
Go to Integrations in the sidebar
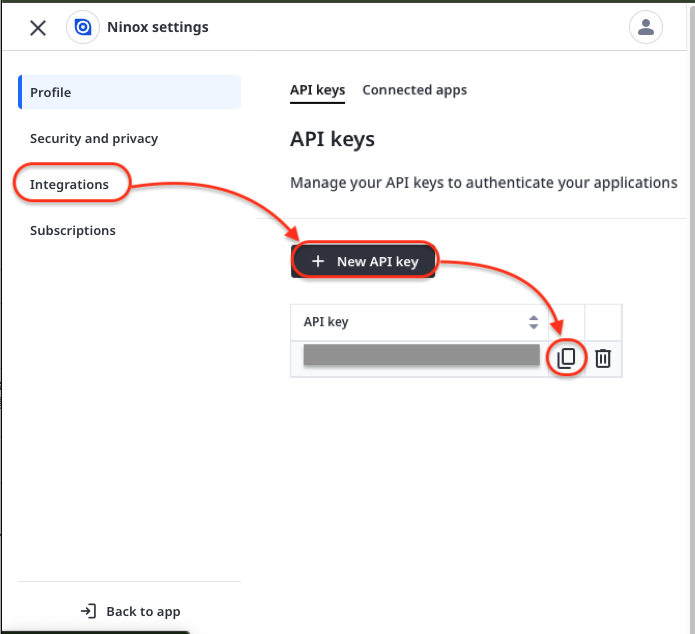point(69,184)
